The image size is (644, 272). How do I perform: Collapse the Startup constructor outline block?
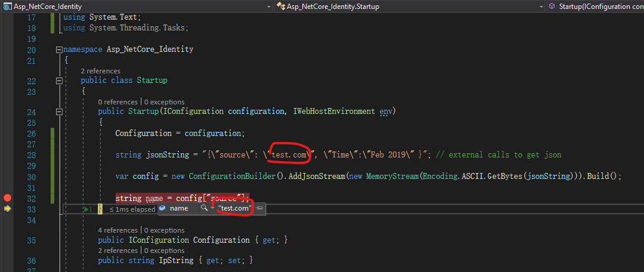pyautogui.click(x=59, y=112)
